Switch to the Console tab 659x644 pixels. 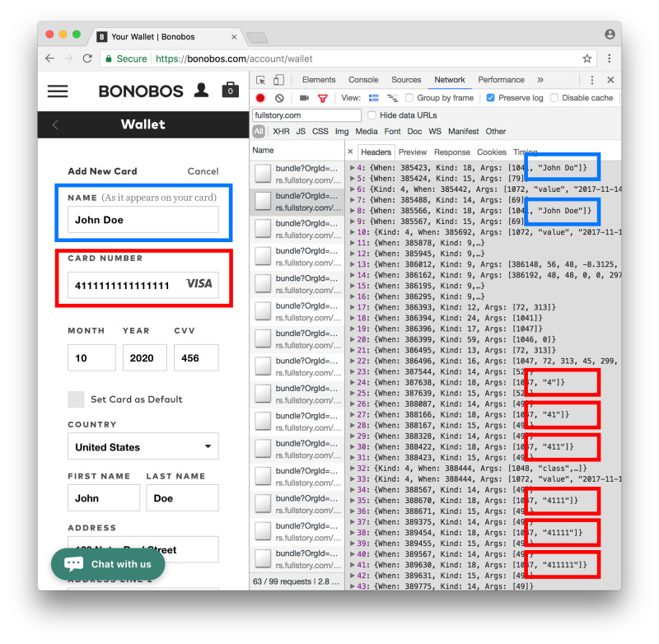pos(363,80)
